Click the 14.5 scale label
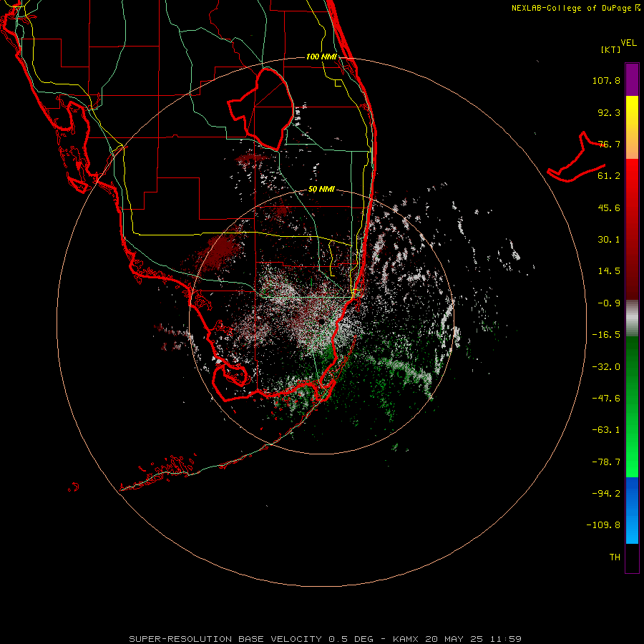Screen dimensions: 644x644 coord(609,271)
